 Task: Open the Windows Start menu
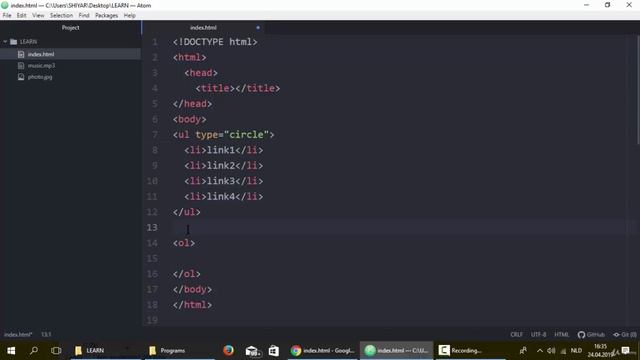coord(11,351)
